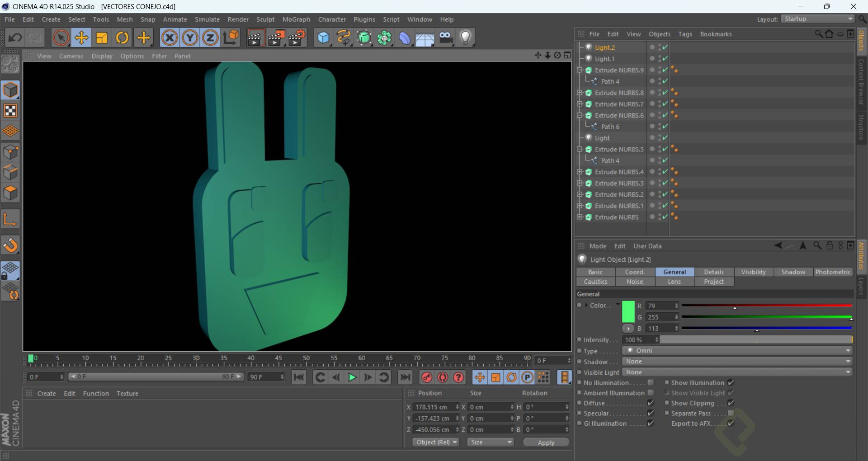The width and height of the screenshot is (868, 461).
Task: Play the animation forward
Action: 352,377
